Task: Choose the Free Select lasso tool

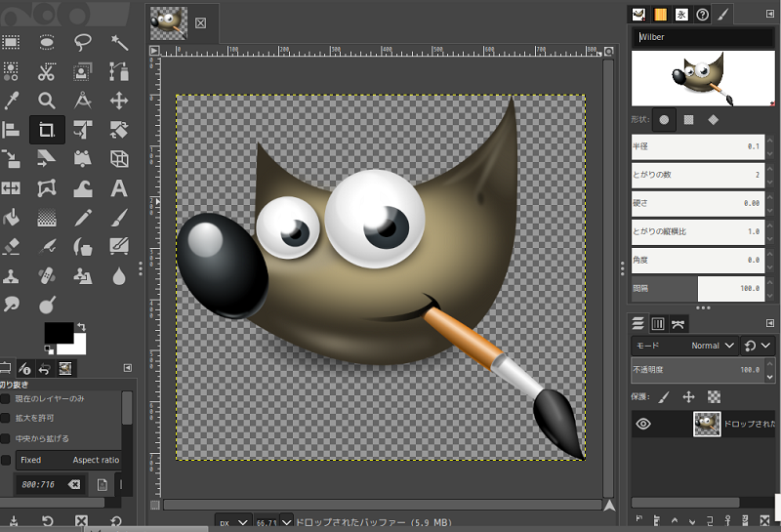Action: coord(83,42)
